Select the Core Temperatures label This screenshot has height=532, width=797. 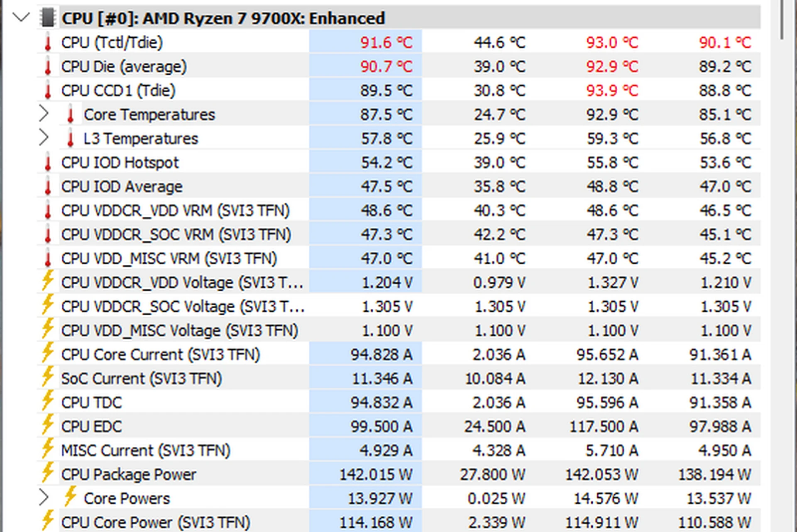(149, 115)
